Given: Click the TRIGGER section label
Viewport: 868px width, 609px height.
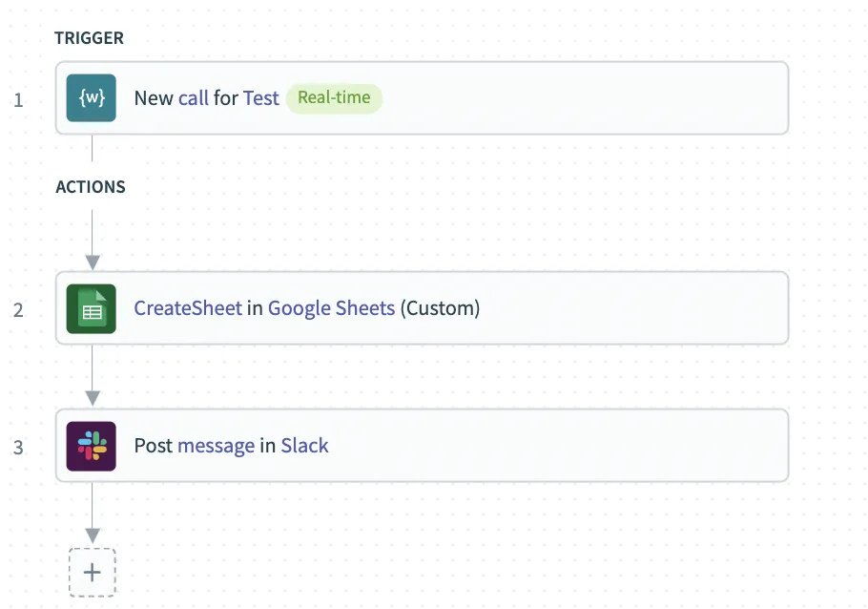Looking at the screenshot, I should pos(90,39).
